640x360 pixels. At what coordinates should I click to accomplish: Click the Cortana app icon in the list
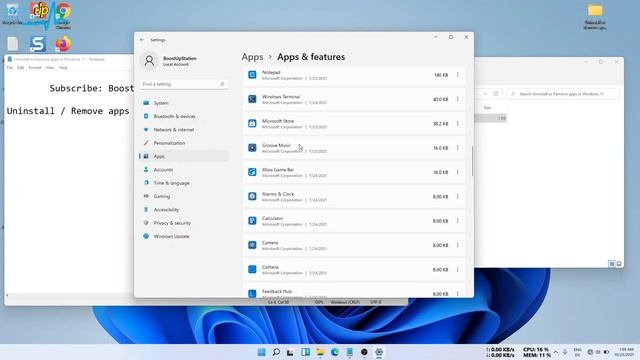252,269
